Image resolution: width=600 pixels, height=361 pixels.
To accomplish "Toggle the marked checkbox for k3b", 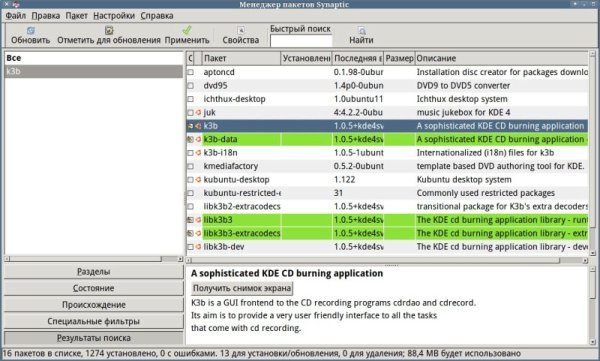I will point(191,126).
